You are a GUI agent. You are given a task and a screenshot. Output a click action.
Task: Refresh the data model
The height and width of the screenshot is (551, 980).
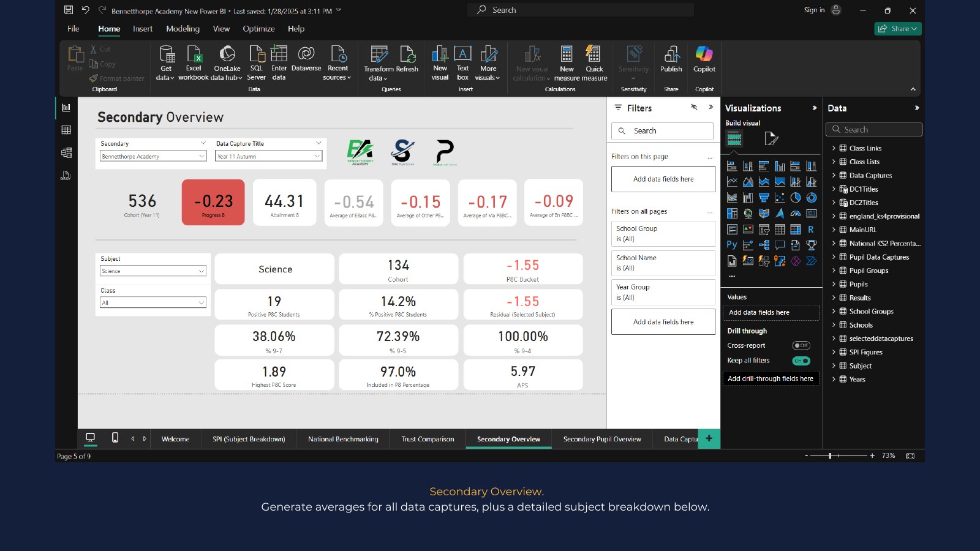click(x=407, y=59)
